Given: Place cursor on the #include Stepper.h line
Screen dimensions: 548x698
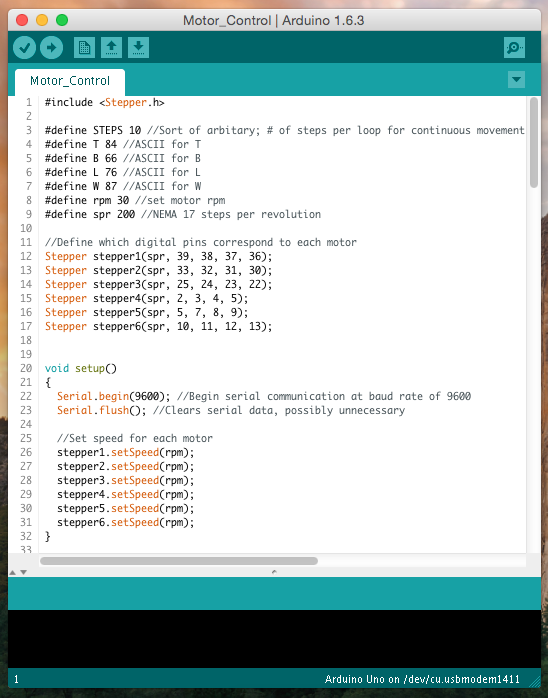Looking at the screenshot, I should tap(105, 102).
